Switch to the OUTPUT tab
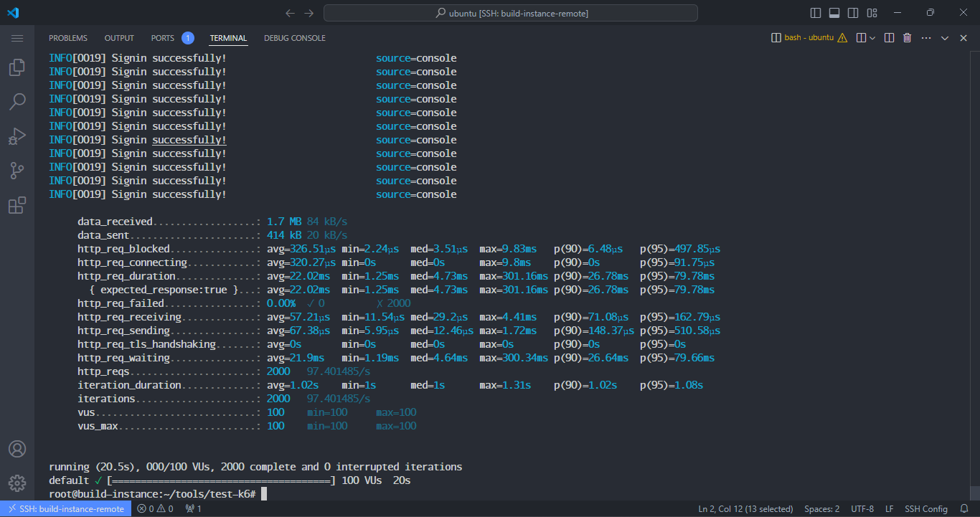This screenshot has width=980, height=517. pyautogui.click(x=119, y=38)
